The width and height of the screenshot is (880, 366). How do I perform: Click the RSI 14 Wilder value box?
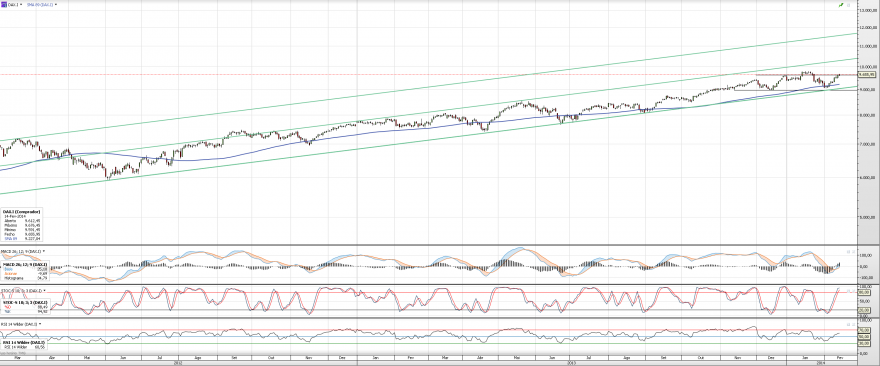(x=25, y=345)
